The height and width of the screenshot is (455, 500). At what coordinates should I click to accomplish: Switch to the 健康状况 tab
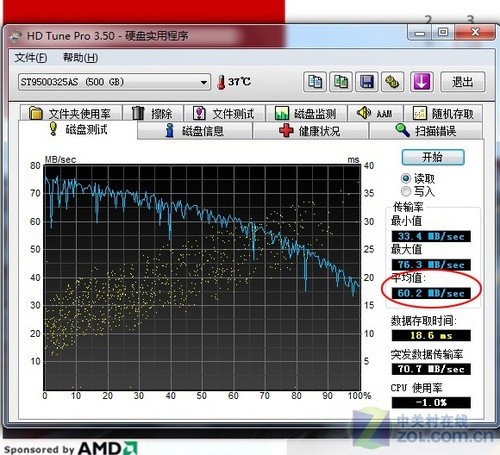(310, 131)
